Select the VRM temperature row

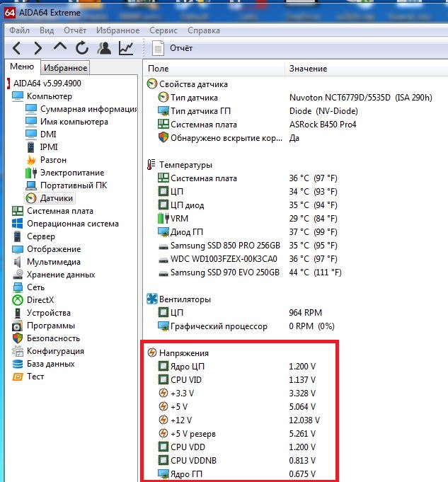click(248, 219)
